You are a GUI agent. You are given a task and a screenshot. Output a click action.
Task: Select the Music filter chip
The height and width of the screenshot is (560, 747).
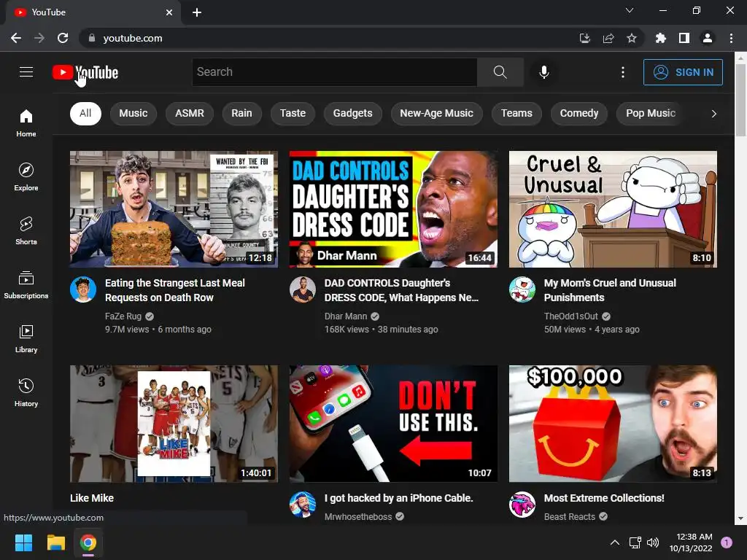[x=133, y=113]
